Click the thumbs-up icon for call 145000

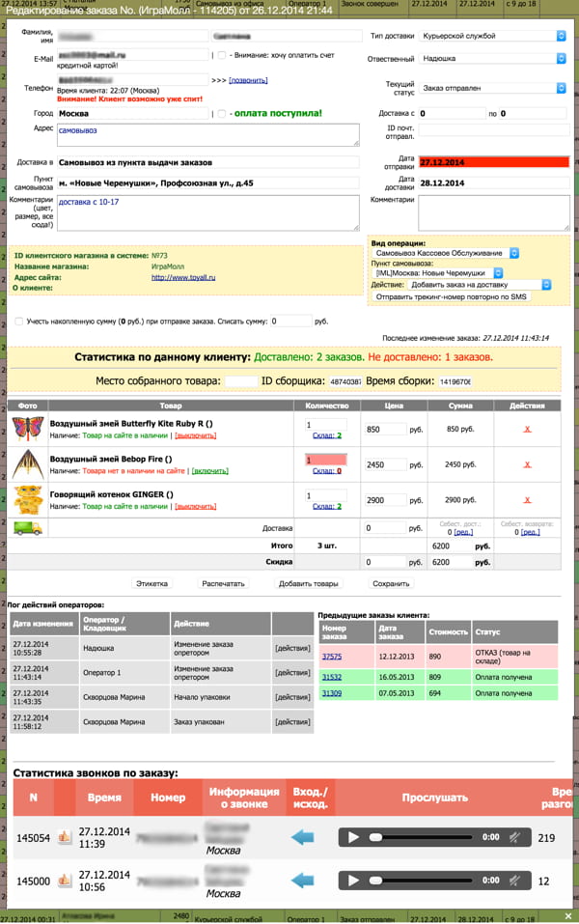65,880
